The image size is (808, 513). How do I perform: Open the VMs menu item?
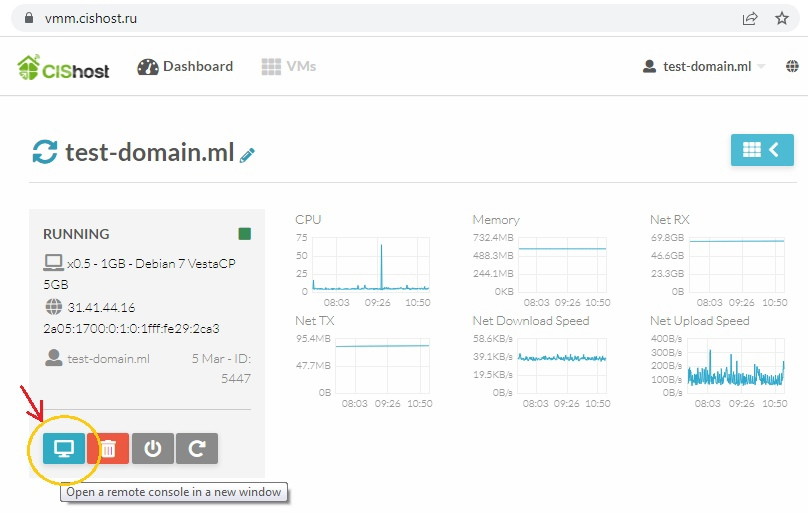(x=288, y=67)
